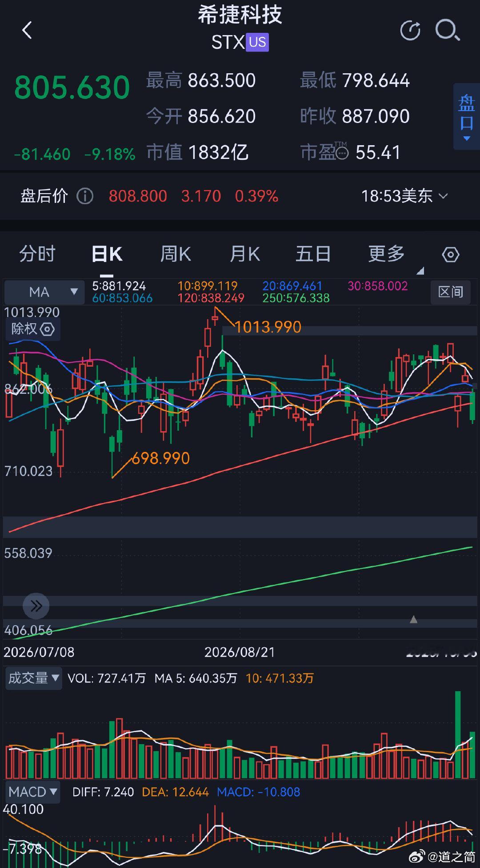Tap the 希捷科技 stock title
The height and width of the screenshot is (868, 480).
click(240, 15)
